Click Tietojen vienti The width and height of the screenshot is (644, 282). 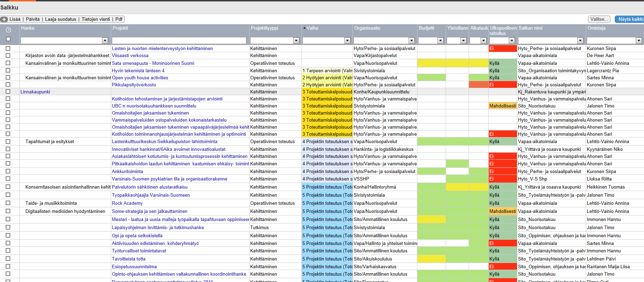96,19
